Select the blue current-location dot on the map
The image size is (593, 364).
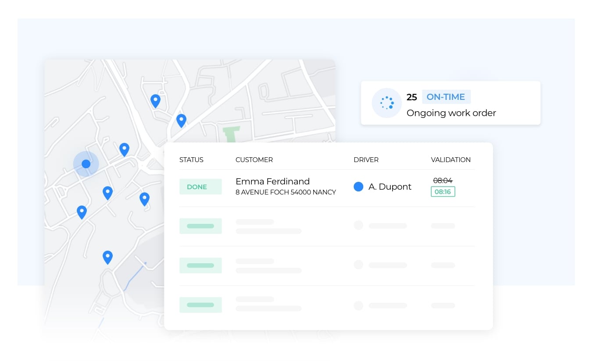tap(86, 164)
